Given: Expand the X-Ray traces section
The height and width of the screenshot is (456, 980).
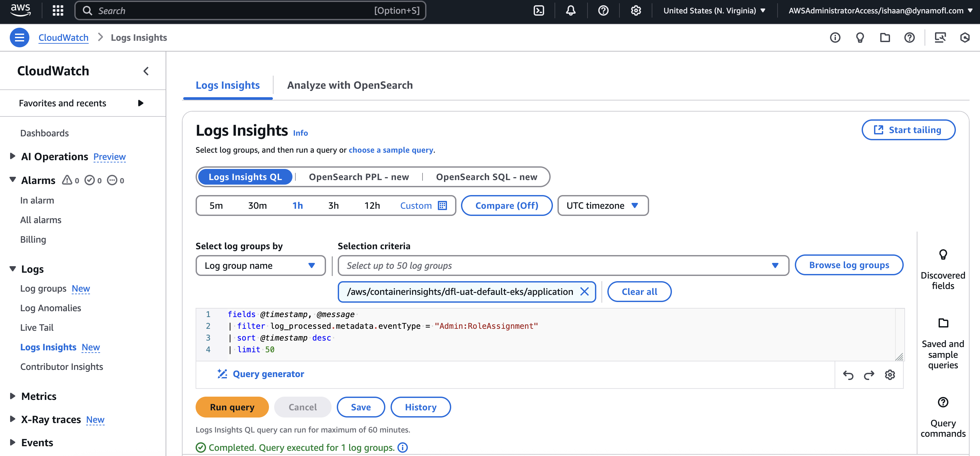Looking at the screenshot, I should click(12, 419).
